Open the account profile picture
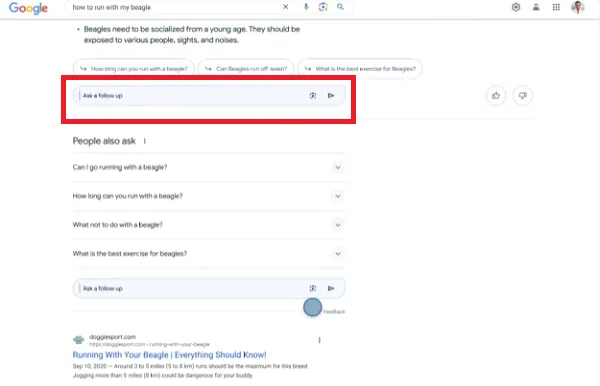 (x=577, y=7)
